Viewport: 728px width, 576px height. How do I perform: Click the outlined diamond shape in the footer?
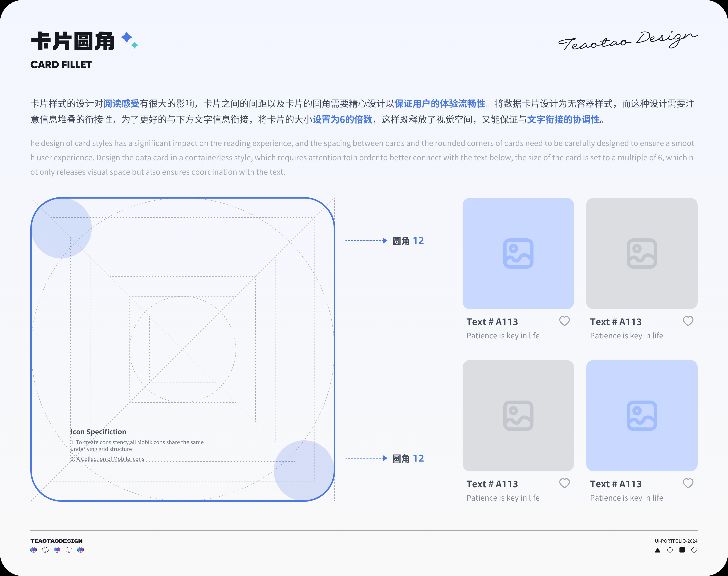[694, 550]
